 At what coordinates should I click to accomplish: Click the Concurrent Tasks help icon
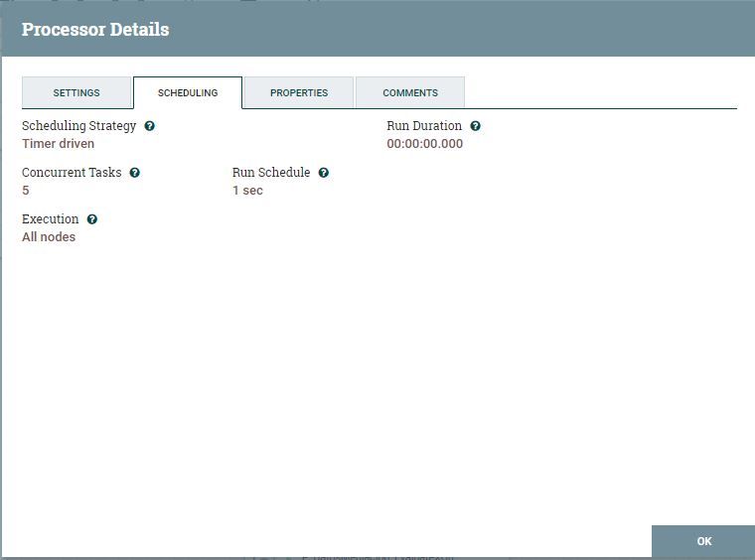click(x=135, y=173)
